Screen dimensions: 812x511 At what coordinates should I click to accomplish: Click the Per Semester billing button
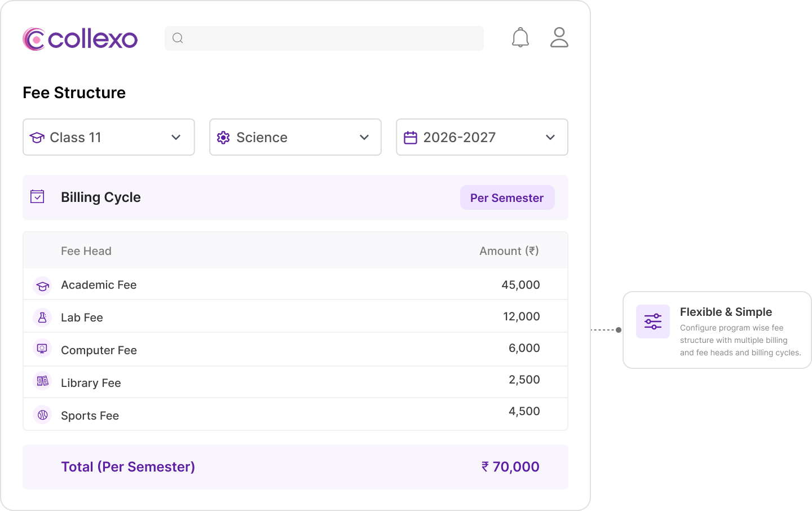point(507,197)
